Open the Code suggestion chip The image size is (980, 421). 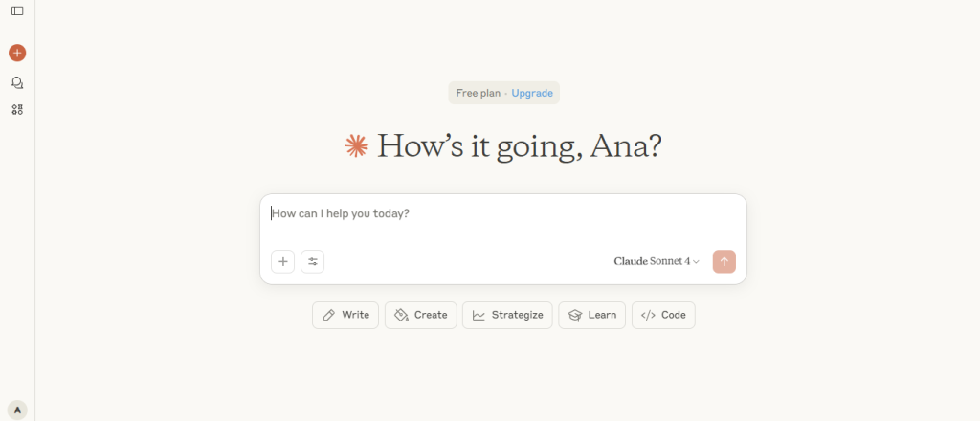coord(663,315)
